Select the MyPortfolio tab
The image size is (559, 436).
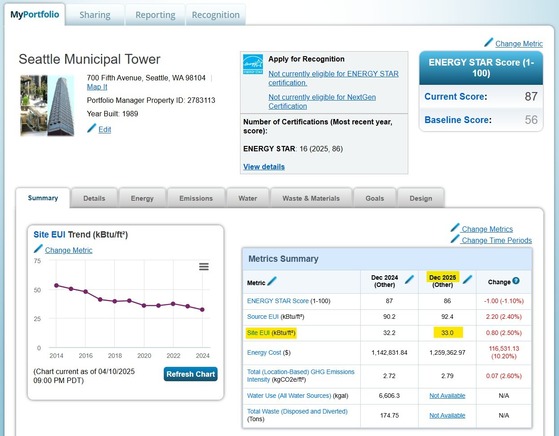[35, 15]
